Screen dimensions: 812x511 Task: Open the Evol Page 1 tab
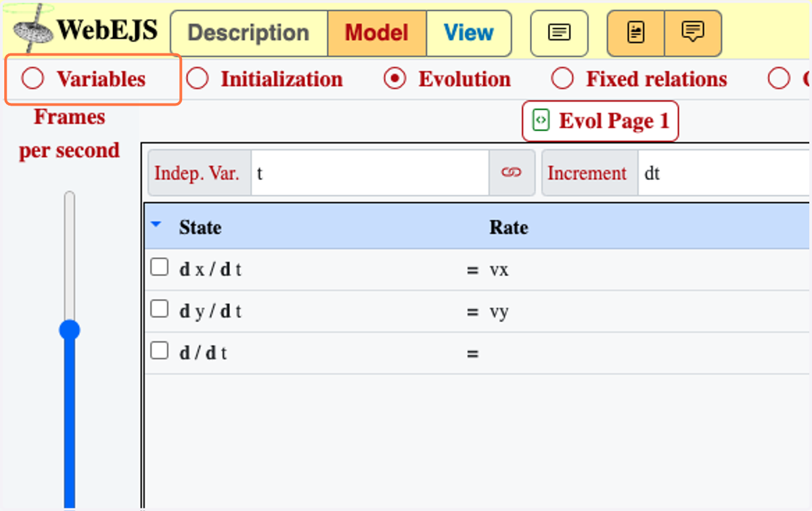(600, 121)
